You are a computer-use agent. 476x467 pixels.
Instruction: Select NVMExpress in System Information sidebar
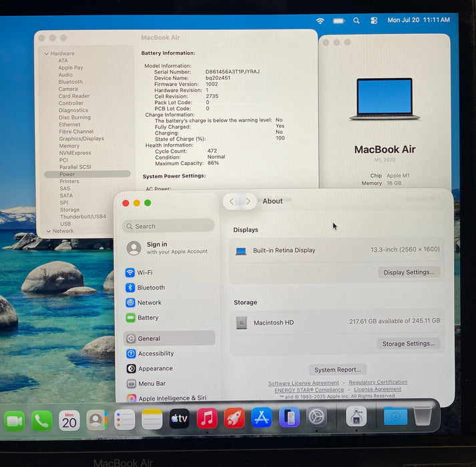point(75,153)
